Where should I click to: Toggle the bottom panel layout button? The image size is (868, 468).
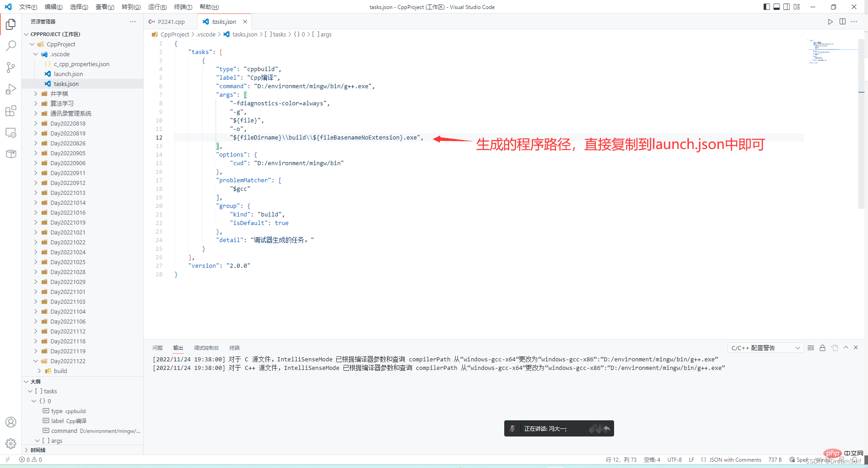(777, 7)
